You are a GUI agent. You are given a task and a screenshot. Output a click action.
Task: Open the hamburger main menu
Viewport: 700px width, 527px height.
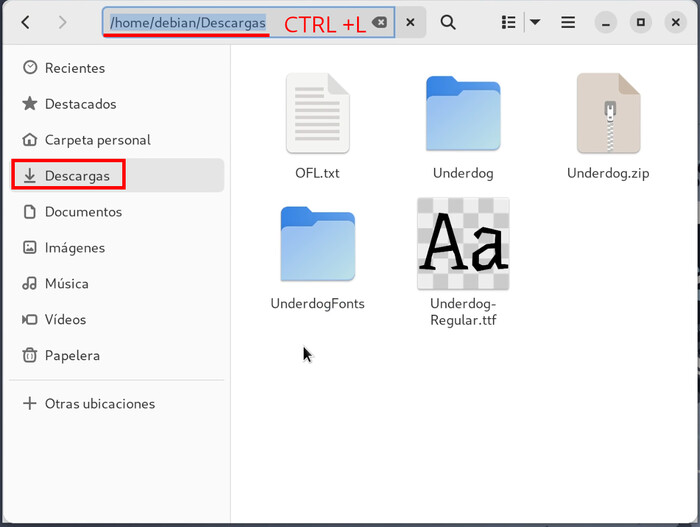[x=568, y=22]
